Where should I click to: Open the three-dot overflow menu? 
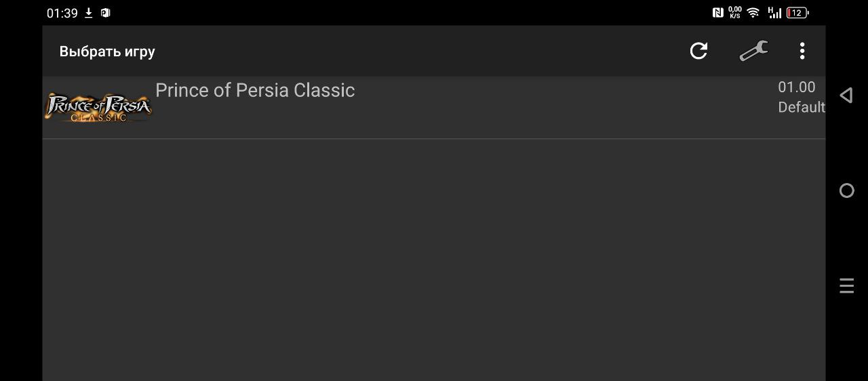(x=802, y=51)
